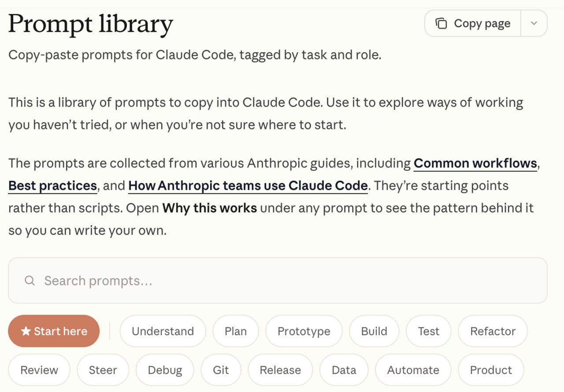
Task: Filter prompts by Refactor tag
Action: tap(493, 331)
